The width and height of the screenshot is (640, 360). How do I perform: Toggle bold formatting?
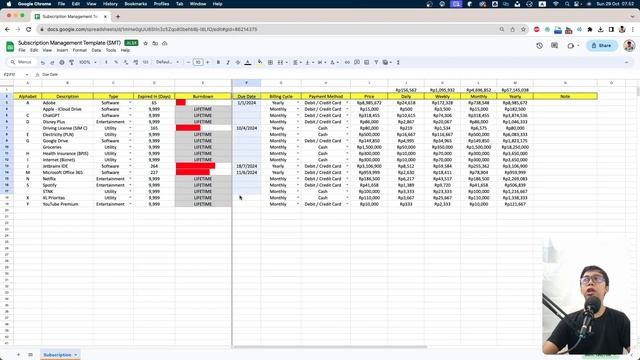tap(218, 62)
